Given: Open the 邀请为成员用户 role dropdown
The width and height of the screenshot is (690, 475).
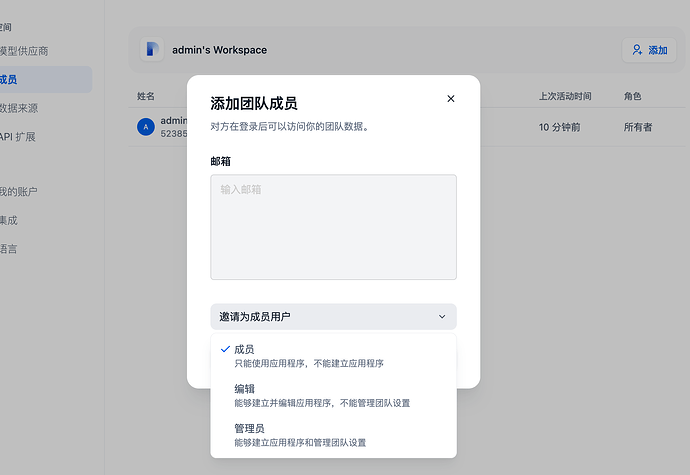Looking at the screenshot, I should pyautogui.click(x=334, y=317).
